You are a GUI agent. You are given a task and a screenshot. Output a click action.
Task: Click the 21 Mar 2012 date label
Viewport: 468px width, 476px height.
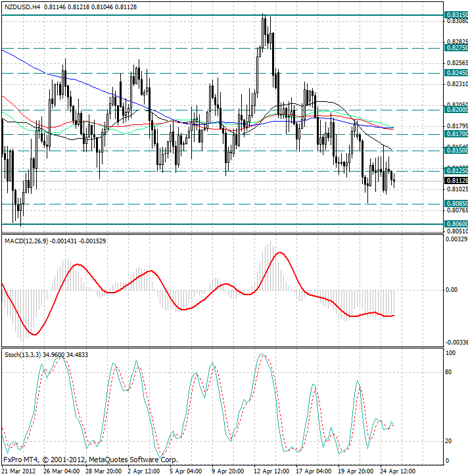point(19,471)
